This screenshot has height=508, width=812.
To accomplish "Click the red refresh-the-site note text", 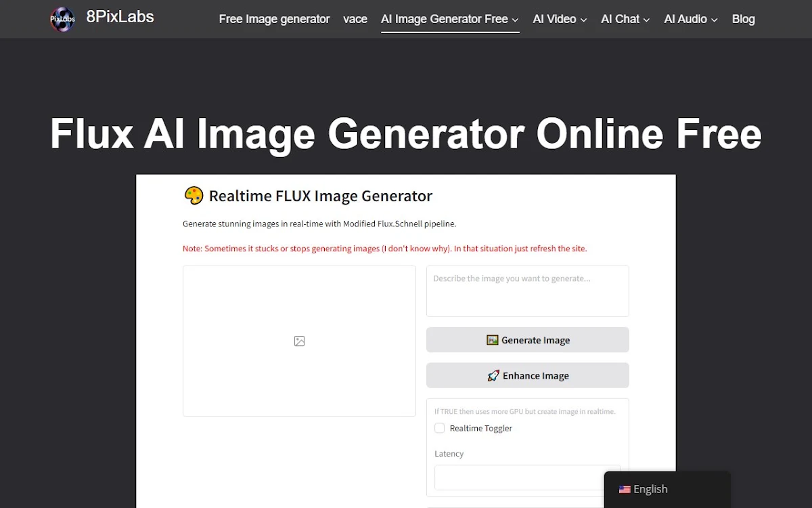I will tap(385, 249).
